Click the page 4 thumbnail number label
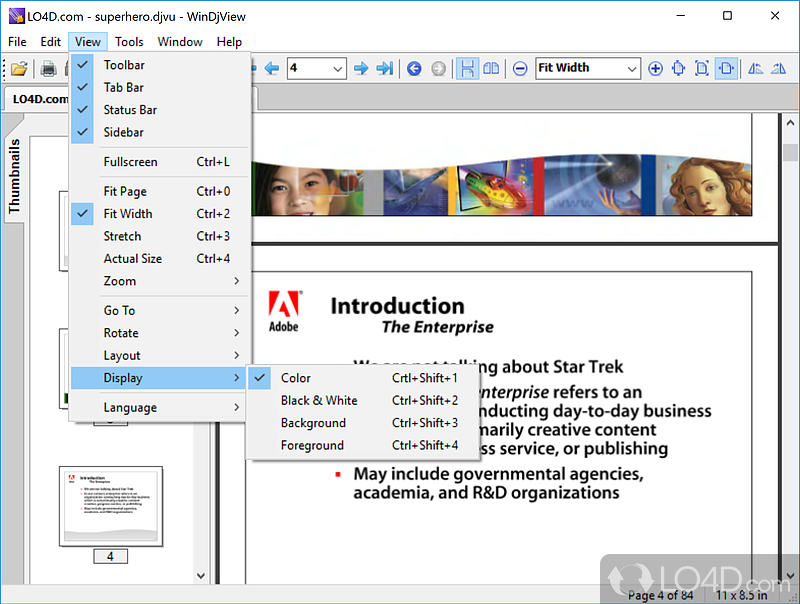The width and height of the screenshot is (800, 604). [x=111, y=557]
